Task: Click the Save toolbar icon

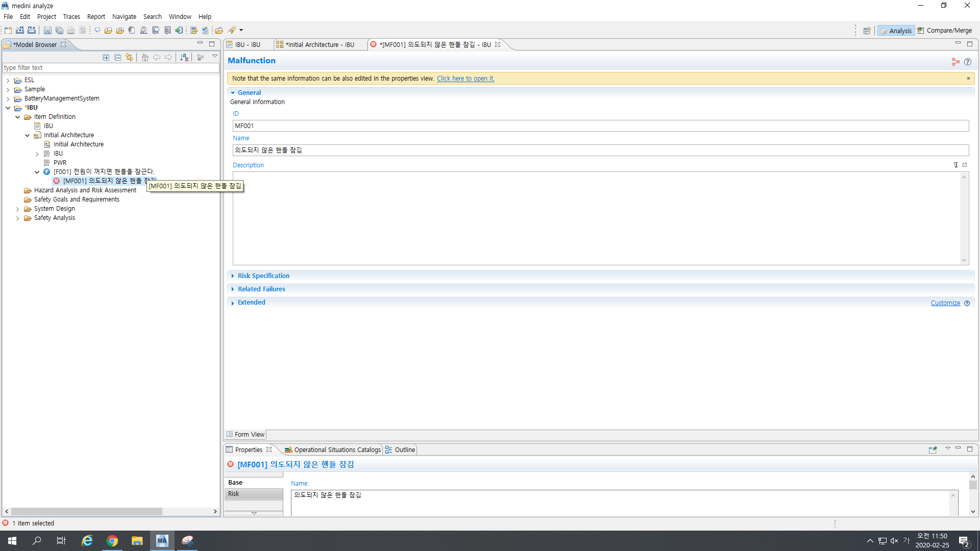Action: pos(47,31)
